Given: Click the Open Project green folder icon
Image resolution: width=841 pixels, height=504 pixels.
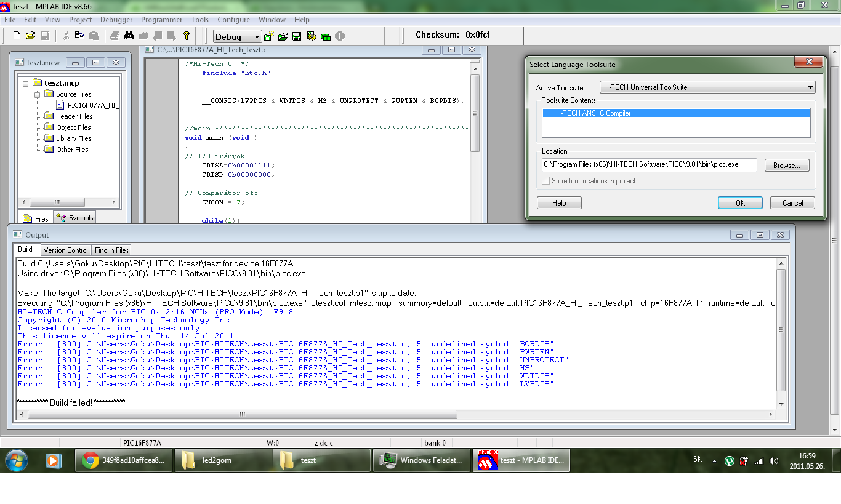Looking at the screenshot, I should [283, 36].
